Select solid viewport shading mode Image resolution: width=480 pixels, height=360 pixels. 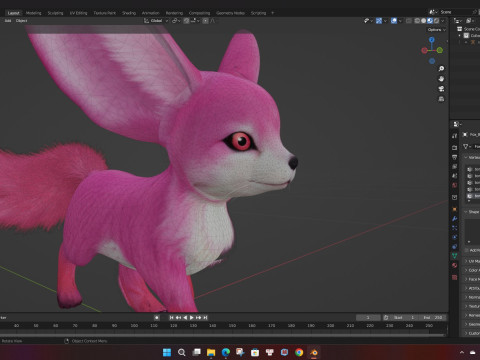(424, 21)
